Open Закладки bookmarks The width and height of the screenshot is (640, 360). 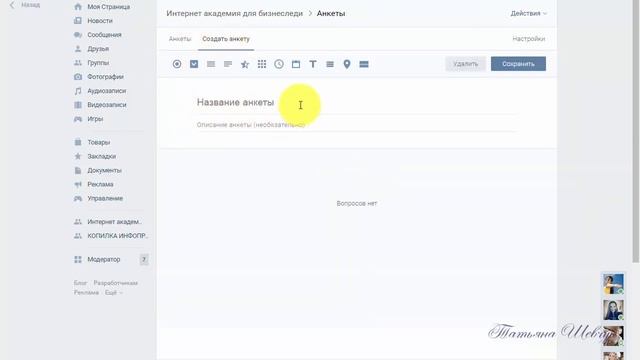coord(102,156)
